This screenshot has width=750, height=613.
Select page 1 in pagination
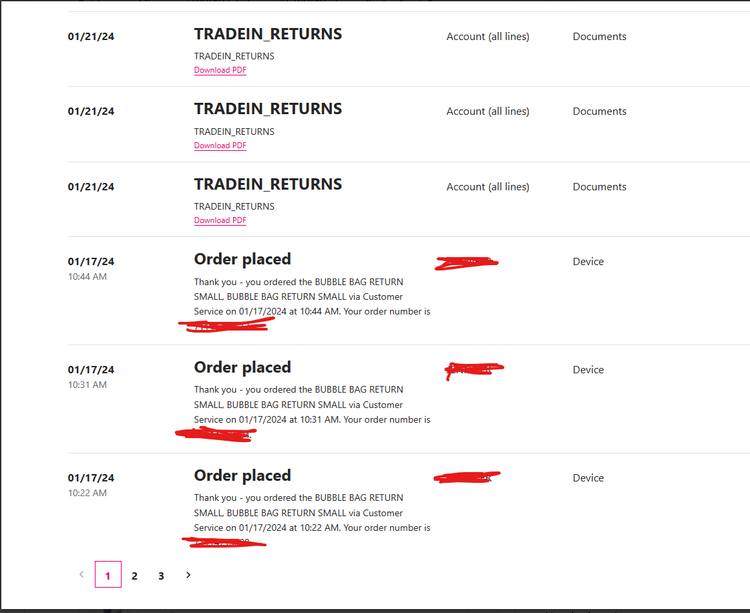click(x=108, y=575)
